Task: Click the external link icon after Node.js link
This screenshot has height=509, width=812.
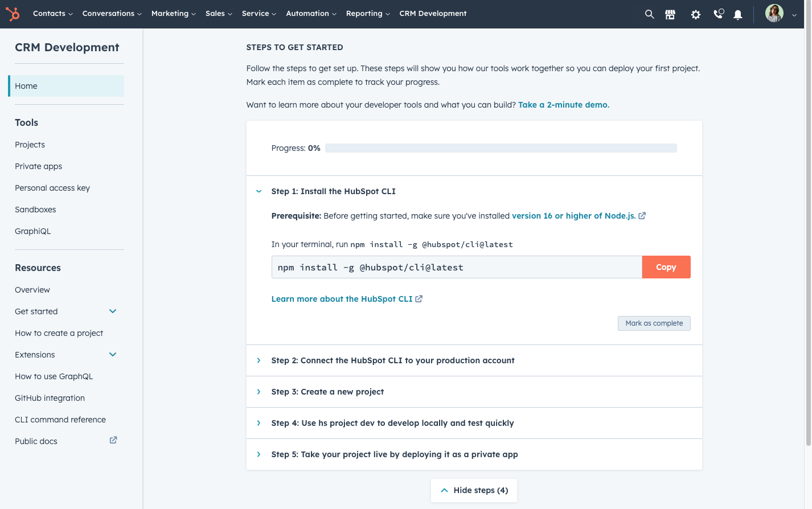Action: [642, 216]
